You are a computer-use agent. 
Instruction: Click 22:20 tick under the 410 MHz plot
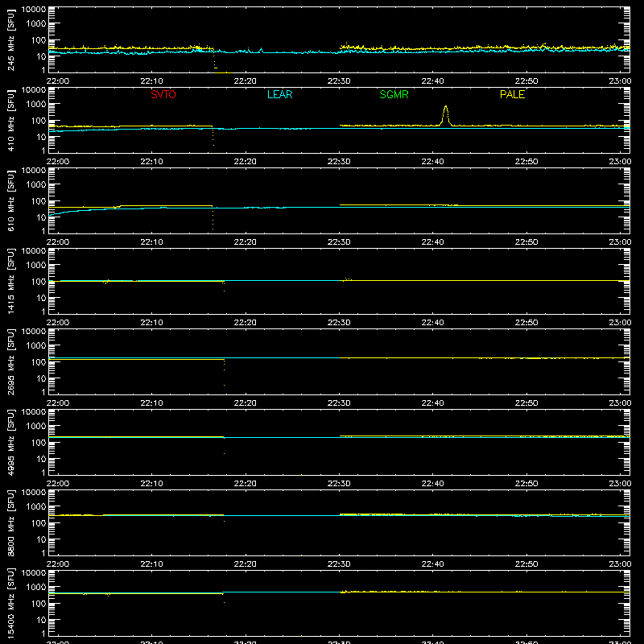point(246,162)
